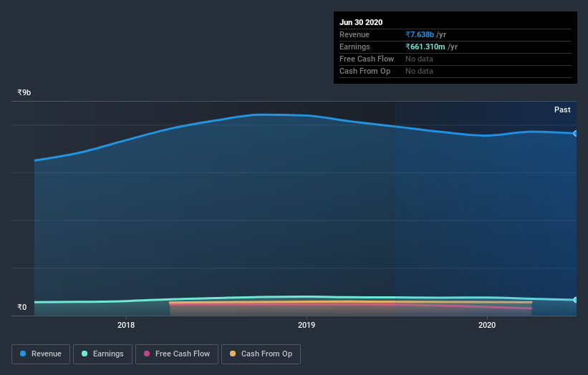This screenshot has width=588, height=375.
Task: Click the 2020 x-axis label
Action: (487, 325)
